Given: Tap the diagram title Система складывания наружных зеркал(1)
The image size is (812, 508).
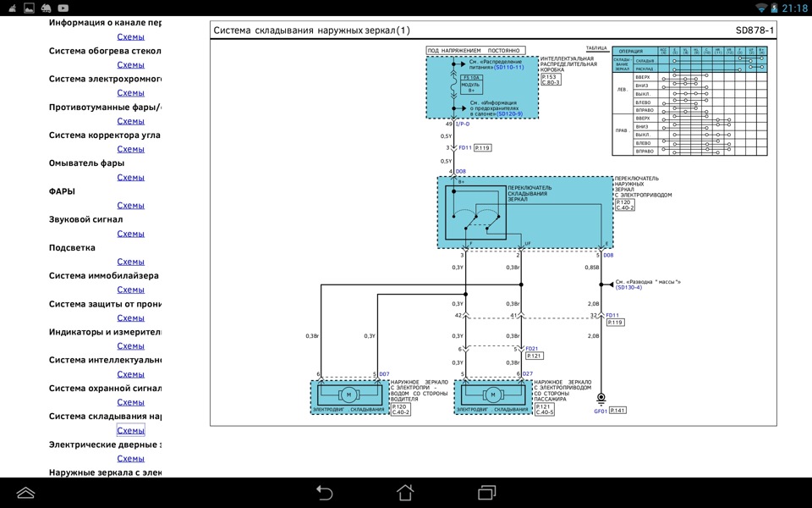Looking at the screenshot, I should [x=312, y=30].
